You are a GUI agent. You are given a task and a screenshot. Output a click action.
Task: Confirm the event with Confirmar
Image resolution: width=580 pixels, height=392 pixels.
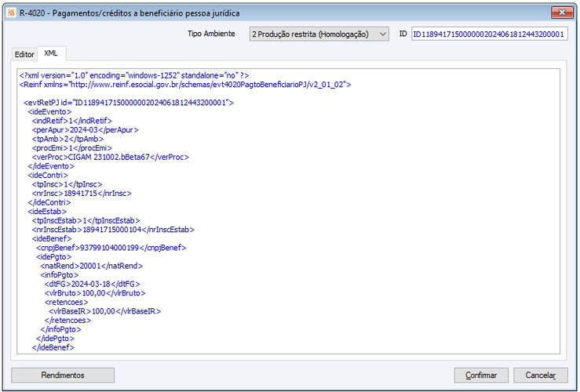click(x=481, y=375)
